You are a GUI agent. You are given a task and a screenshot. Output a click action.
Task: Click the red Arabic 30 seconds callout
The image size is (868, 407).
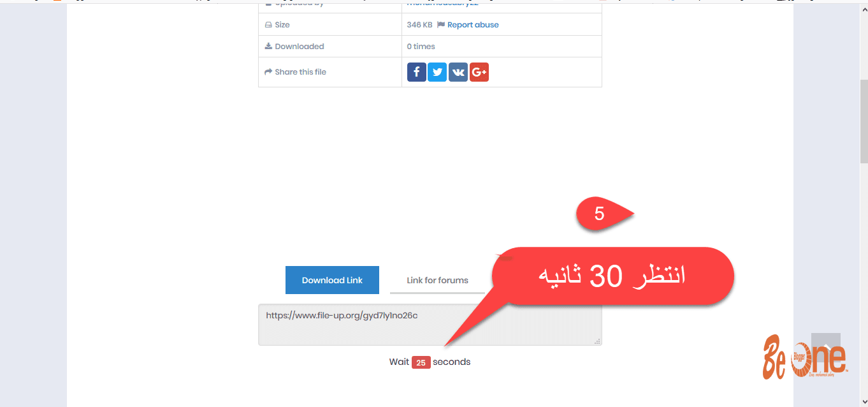click(x=612, y=276)
